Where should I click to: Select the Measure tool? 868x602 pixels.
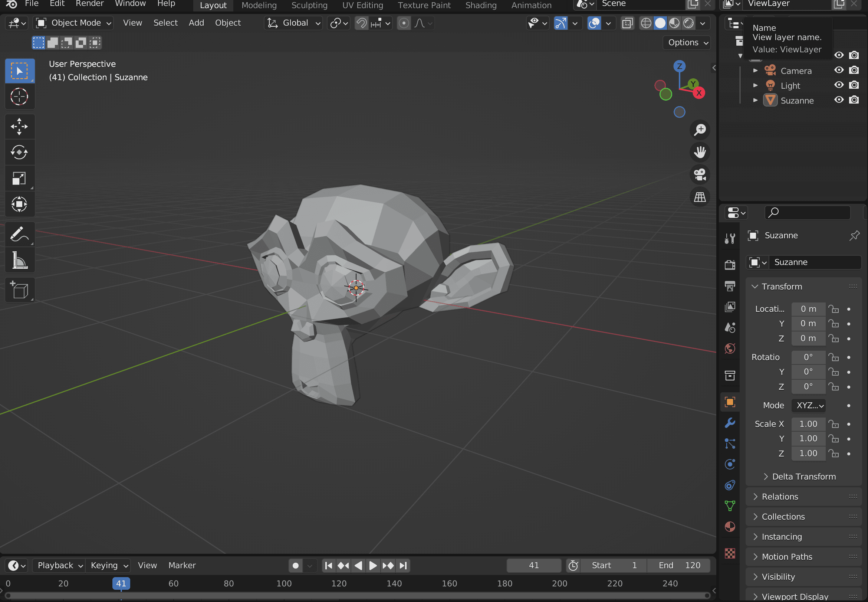pos(20,260)
